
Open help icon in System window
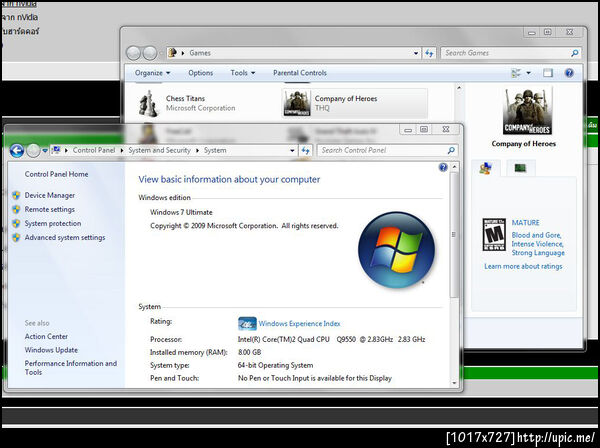click(x=443, y=167)
